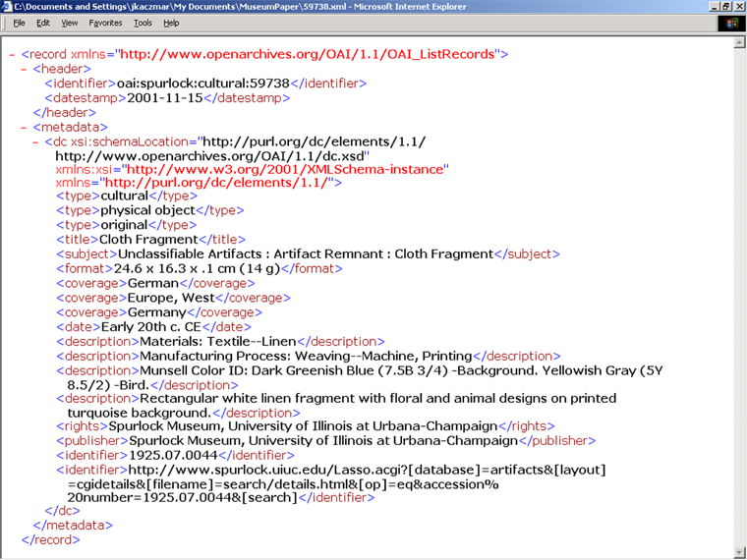The image size is (747, 560).
Task: Restore down the Internet Explorer window
Action: pos(725,7)
